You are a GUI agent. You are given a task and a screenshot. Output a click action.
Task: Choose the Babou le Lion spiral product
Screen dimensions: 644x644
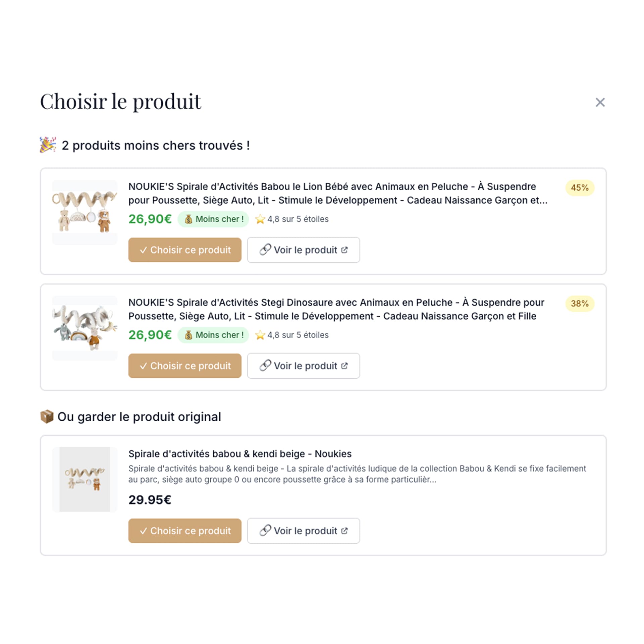(185, 250)
